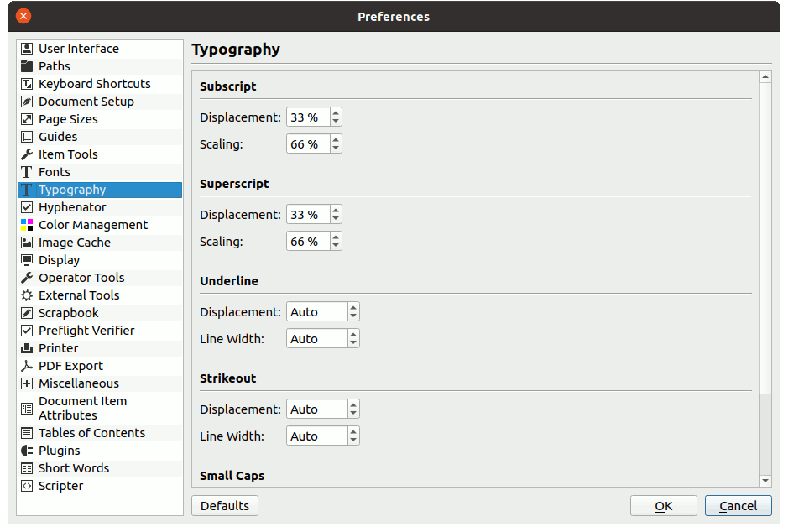Click the Image Cache icon
Viewport: 788px width, 532px height.
27,243
